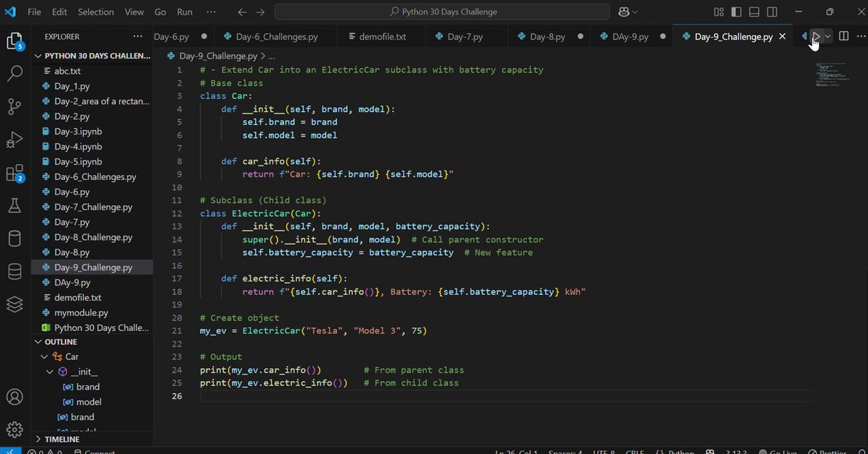The height and width of the screenshot is (454, 868).
Task: Collapse the OUTLINE section
Action: (x=93, y=342)
